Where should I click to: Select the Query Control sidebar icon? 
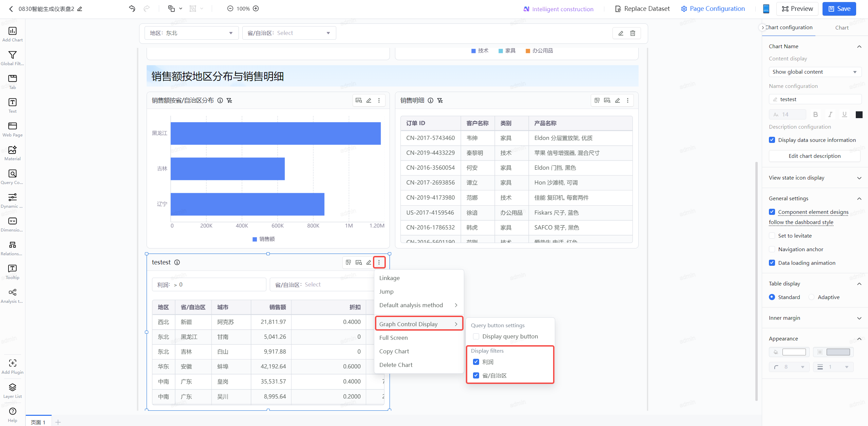point(13,174)
